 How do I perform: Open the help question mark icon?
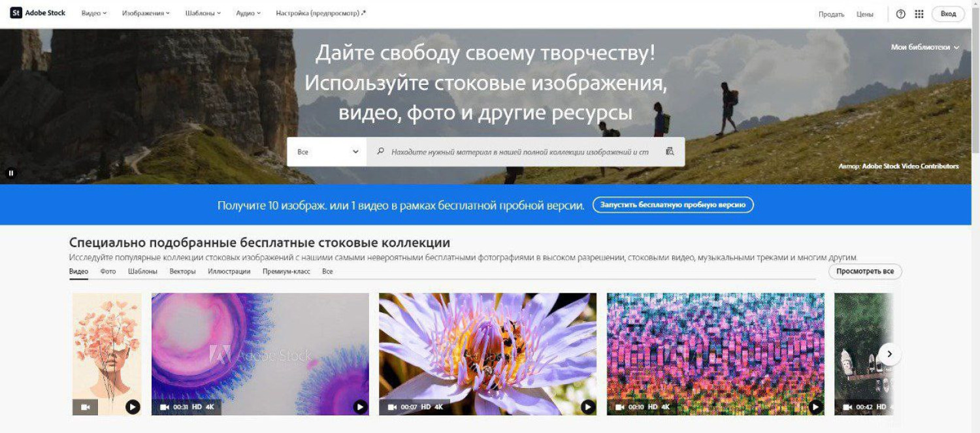pyautogui.click(x=901, y=14)
